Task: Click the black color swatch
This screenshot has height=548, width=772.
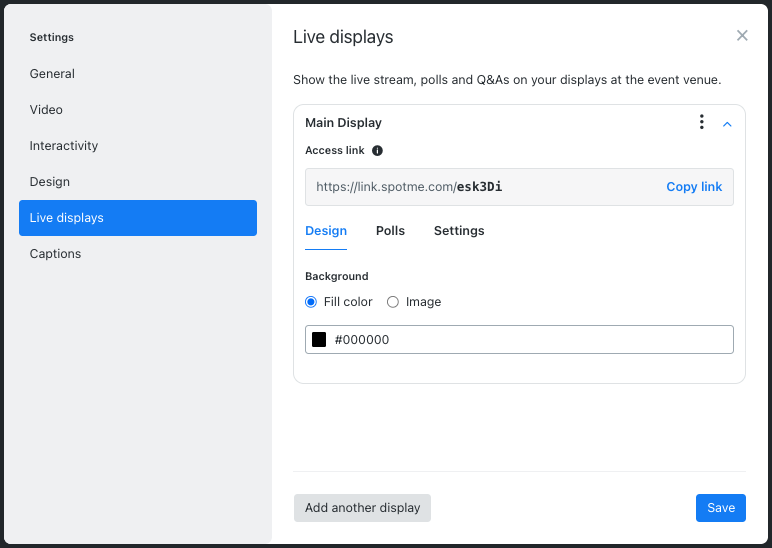Action: coord(319,339)
